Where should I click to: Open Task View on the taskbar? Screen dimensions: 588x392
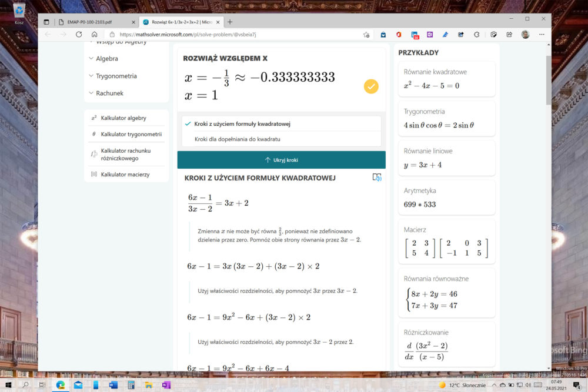click(42, 385)
